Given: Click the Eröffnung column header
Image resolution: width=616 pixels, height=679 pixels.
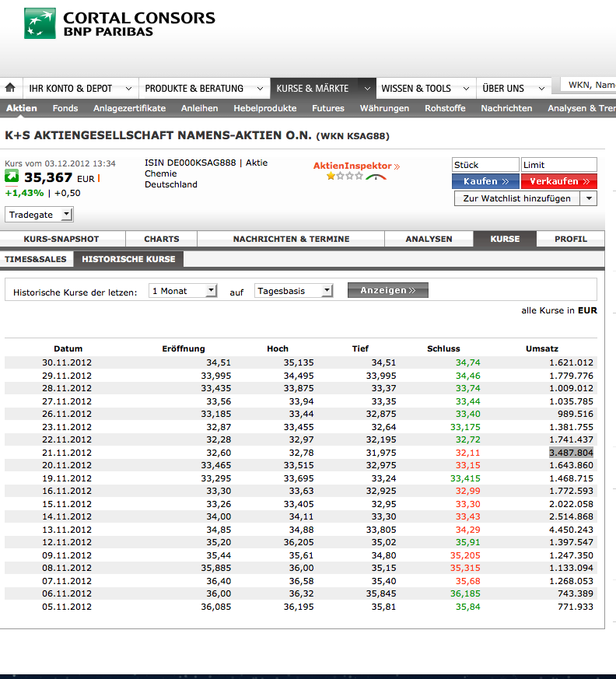Looking at the screenshot, I should 184,348.
